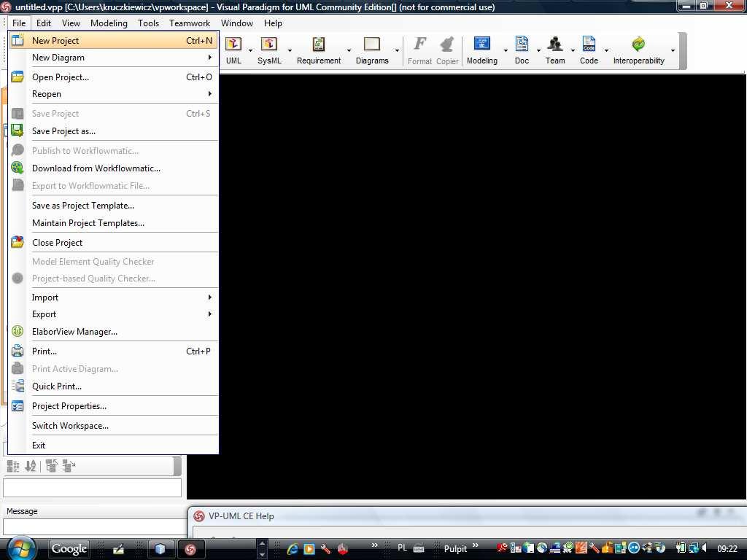Expand the UML toolbar dropdown arrow
The width and height of the screenshot is (747, 560).
pos(250,50)
